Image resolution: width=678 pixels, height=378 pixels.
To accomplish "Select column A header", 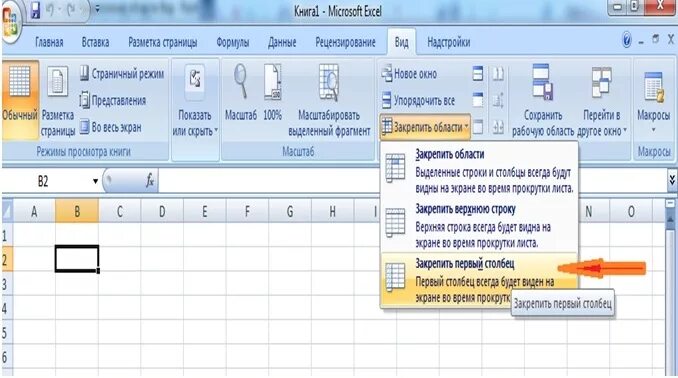I will tap(34, 211).
